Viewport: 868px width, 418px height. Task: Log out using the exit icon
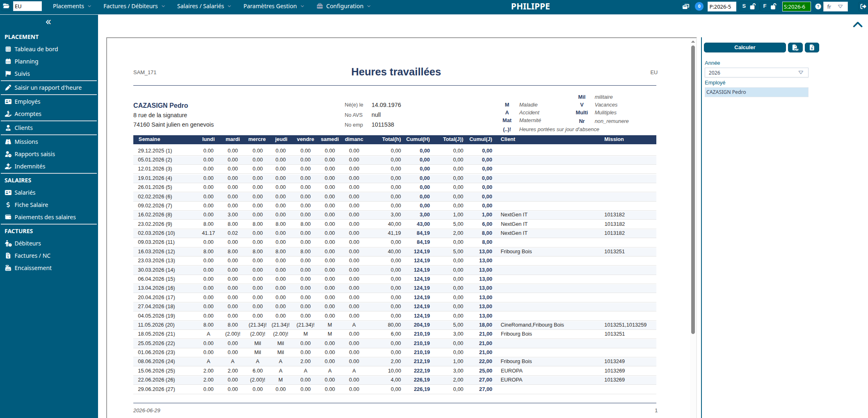tap(863, 7)
